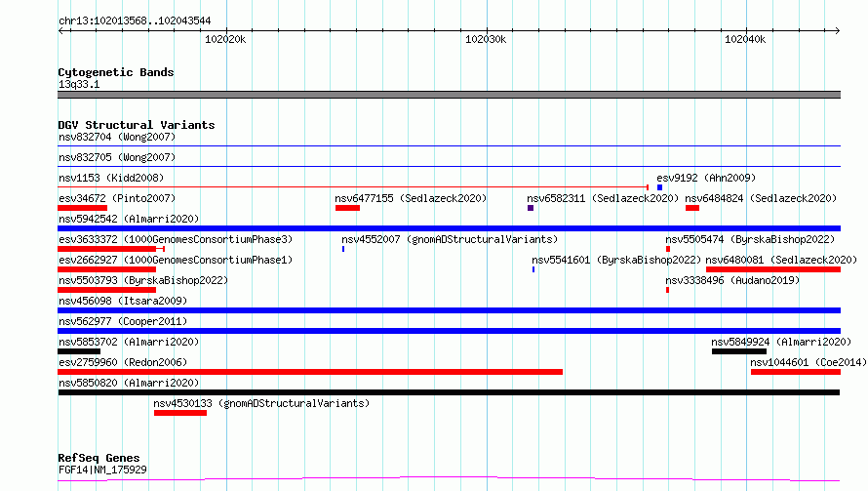The width and height of the screenshot is (868, 491).
Task: Open variant nsv6477155 (Sedlazeck2020)
Action: tap(411, 198)
